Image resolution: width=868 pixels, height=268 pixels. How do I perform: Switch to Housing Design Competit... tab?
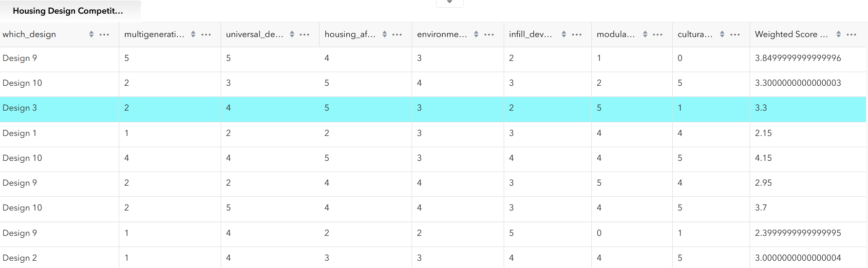(68, 11)
